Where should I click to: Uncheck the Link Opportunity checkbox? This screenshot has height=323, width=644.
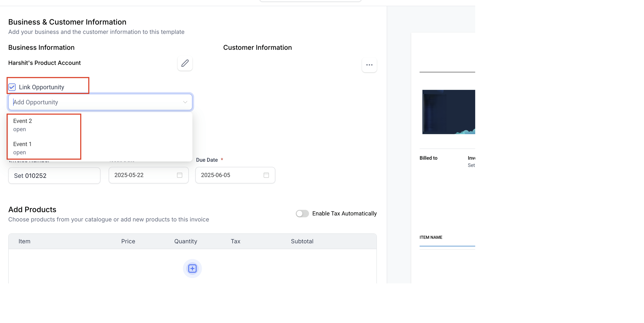point(12,87)
